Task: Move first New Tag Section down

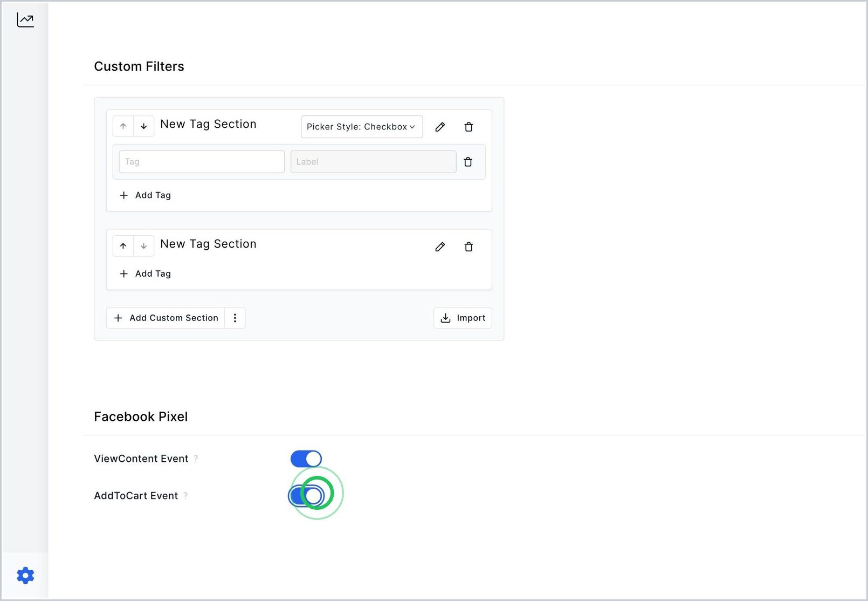Action: tap(144, 126)
